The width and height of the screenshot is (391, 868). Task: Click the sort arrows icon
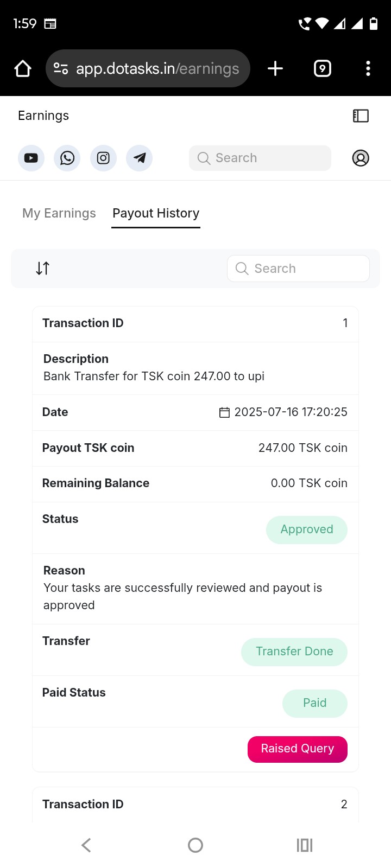(x=43, y=269)
